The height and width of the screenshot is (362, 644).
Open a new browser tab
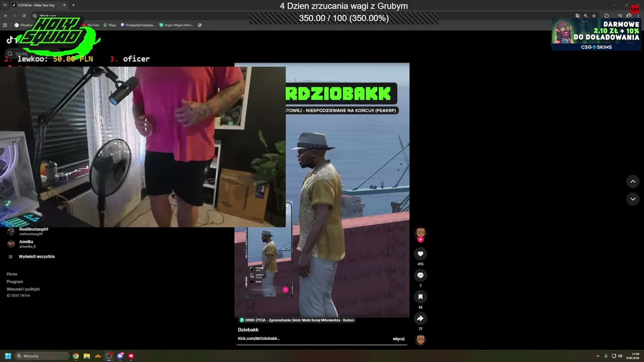click(73, 5)
